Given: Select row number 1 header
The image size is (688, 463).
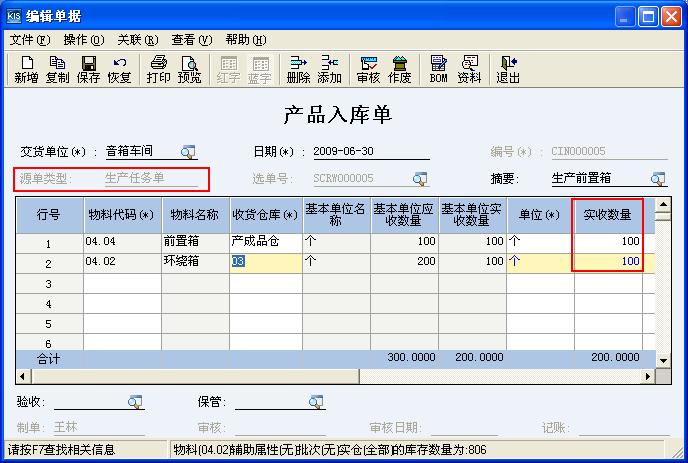Looking at the screenshot, I should (x=49, y=244).
